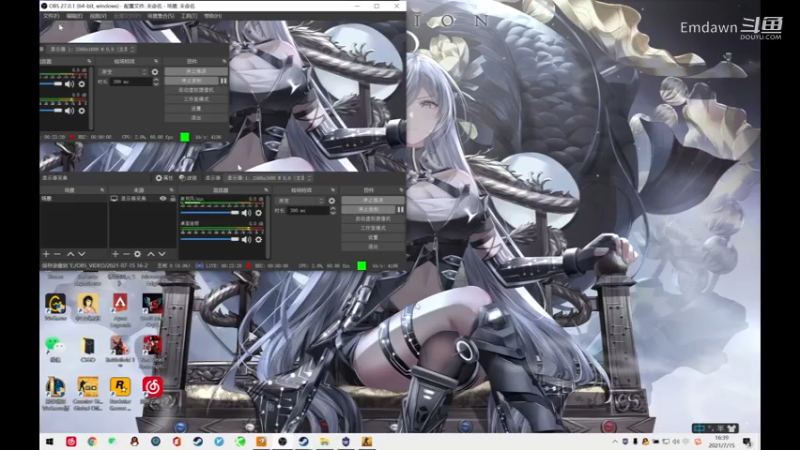Open the scene transition type dropdown
This screenshot has height=450, width=800.
click(300, 201)
